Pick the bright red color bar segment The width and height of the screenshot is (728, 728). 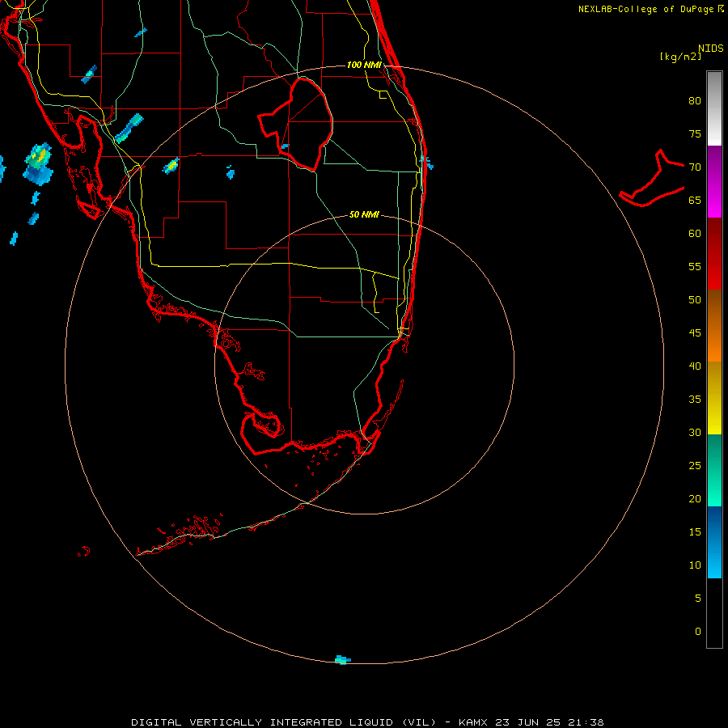point(714,272)
